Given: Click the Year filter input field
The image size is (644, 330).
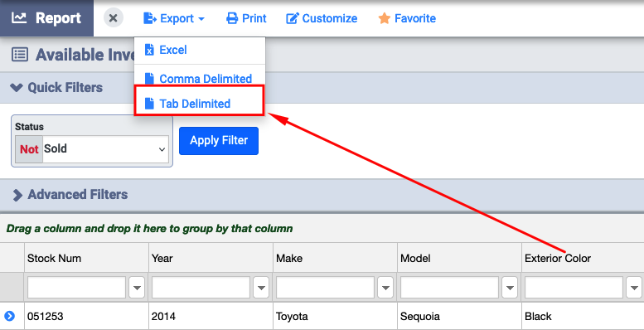Looking at the screenshot, I should pos(201,287).
